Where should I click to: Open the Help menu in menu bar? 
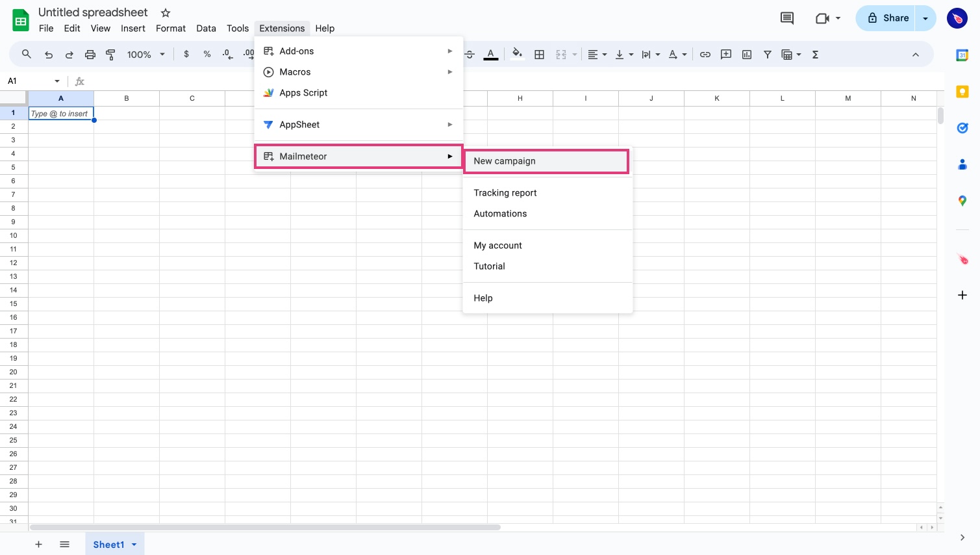[x=325, y=29]
